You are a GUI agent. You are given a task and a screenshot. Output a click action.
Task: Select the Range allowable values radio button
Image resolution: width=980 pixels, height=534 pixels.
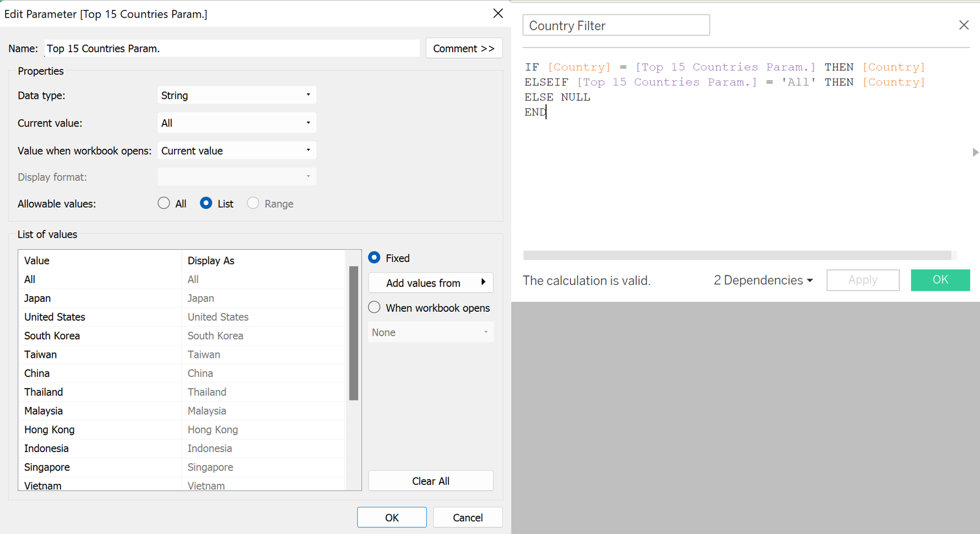[253, 203]
